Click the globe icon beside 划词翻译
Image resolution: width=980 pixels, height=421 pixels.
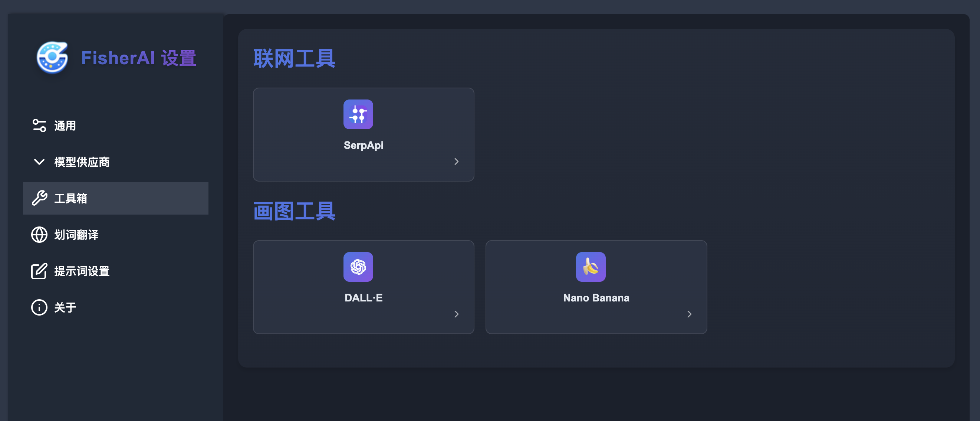[x=39, y=235]
